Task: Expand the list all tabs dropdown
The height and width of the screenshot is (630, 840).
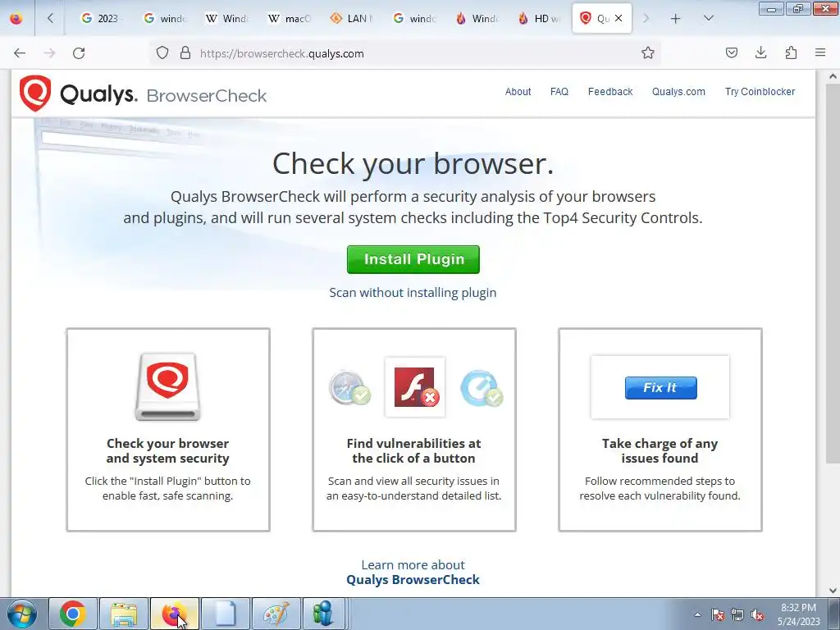Action: coord(708,19)
